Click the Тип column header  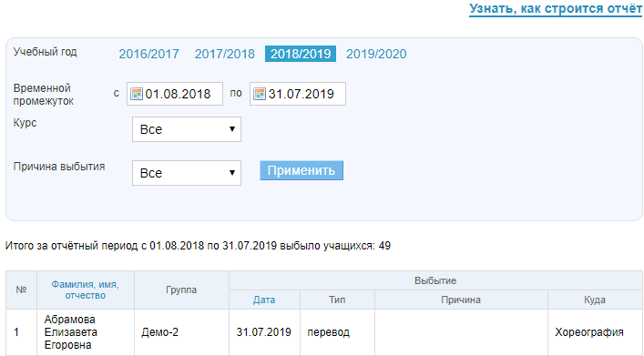[x=337, y=300]
